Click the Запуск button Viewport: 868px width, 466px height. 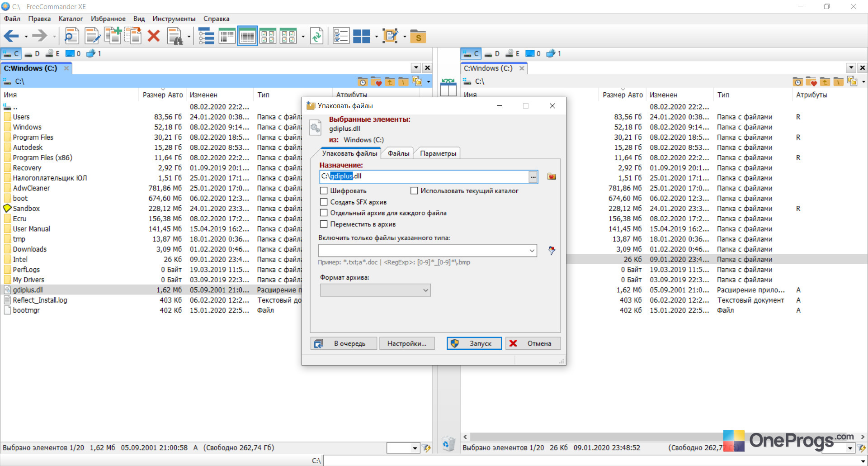point(474,343)
